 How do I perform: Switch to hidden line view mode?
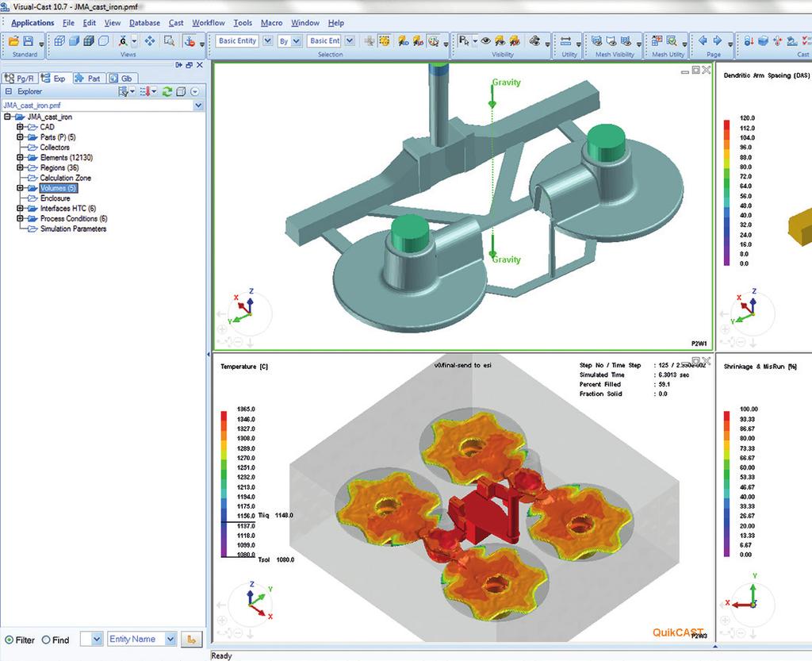[x=104, y=41]
